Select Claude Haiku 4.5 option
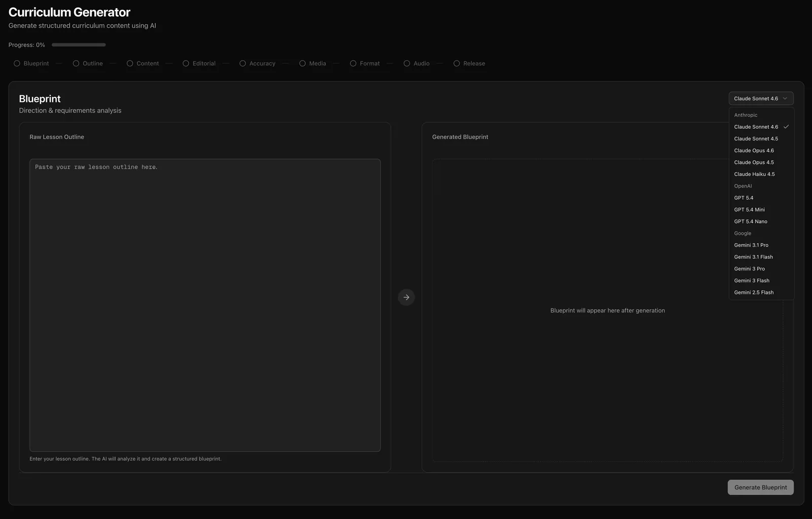This screenshot has height=519, width=812. pyautogui.click(x=761, y=174)
